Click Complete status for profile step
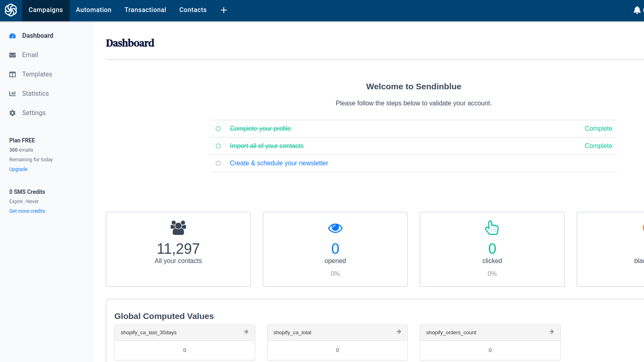Screen dimensions: 644x362 click(599, 129)
